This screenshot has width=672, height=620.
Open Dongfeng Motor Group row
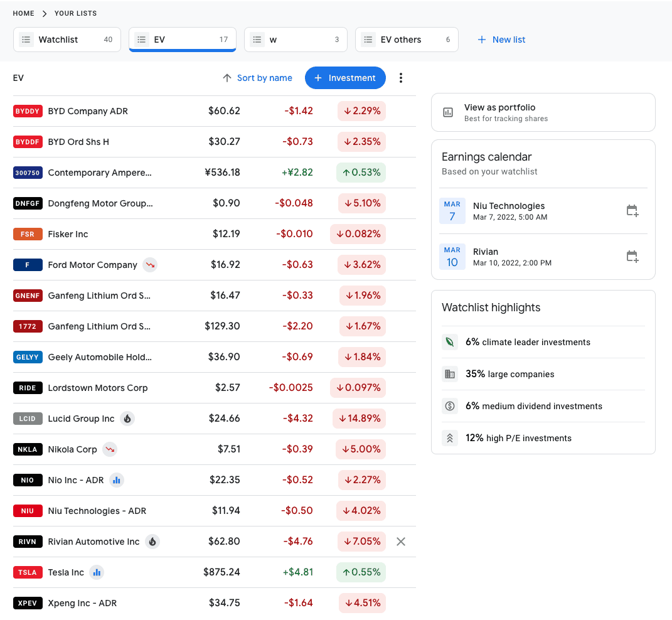point(215,203)
